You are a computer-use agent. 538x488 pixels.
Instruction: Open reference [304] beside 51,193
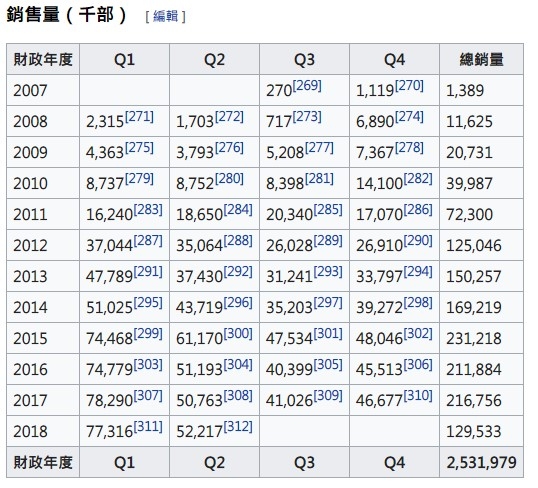coord(238,364)
